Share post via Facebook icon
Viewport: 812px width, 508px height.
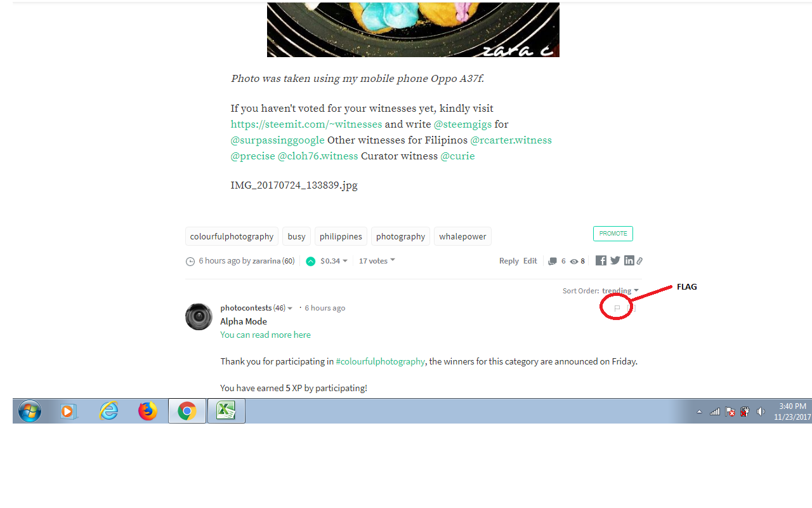click(x=601, y=260)
